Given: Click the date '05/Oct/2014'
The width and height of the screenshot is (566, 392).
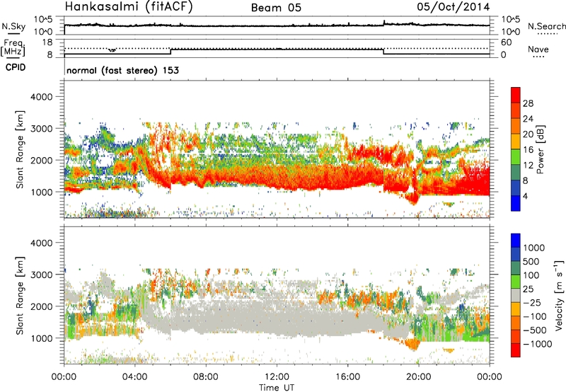Looking at the screenshot, I should click(454, 7).
